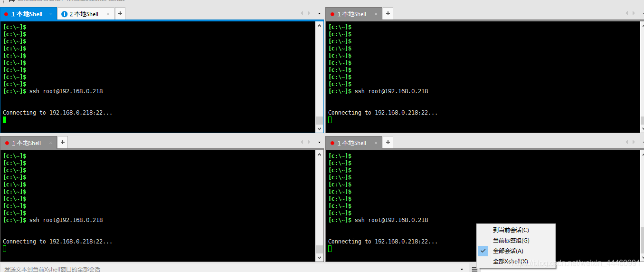Close the '1 本地Shell' tab in top-right pane
Image resolution: width=644 pixels, height=272 pixels.
coord(376,14)
